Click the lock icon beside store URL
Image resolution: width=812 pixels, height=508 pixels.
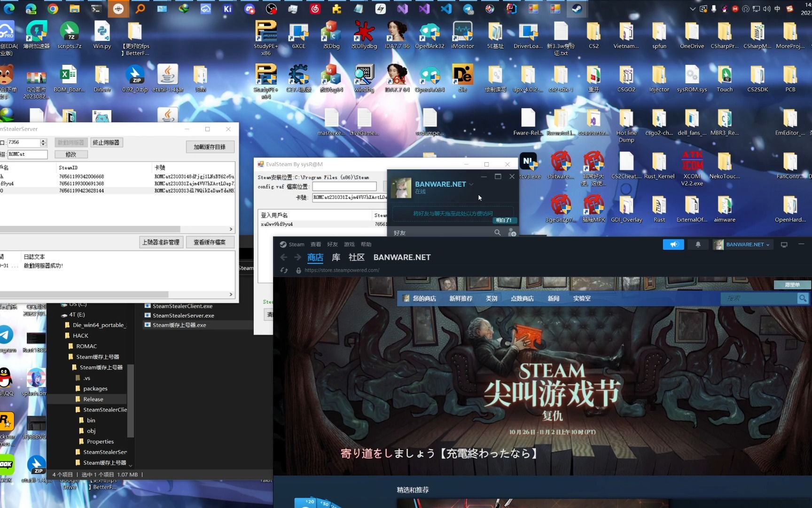coord(298,270)
